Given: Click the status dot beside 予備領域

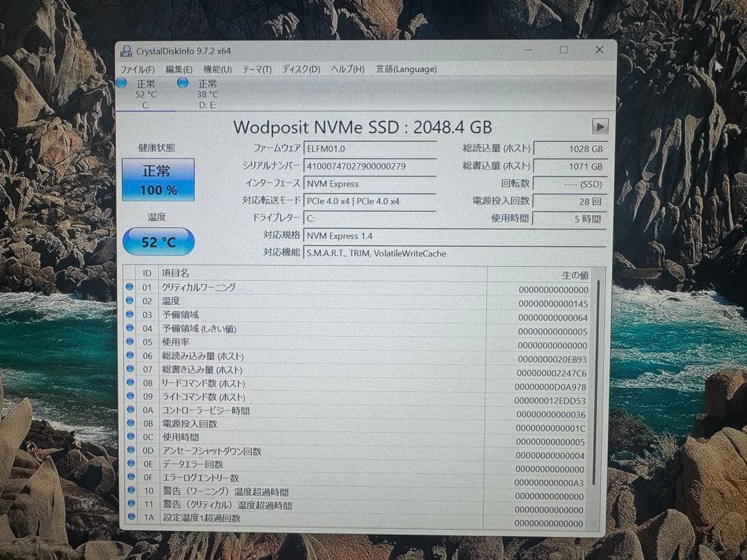Looking at the screenshot, I should click(131, 315).
